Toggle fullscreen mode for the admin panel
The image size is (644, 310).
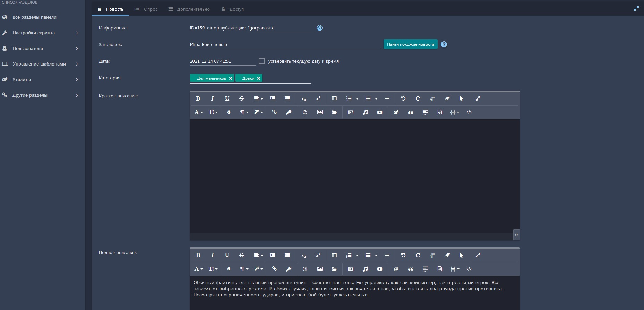coord(636,9)
